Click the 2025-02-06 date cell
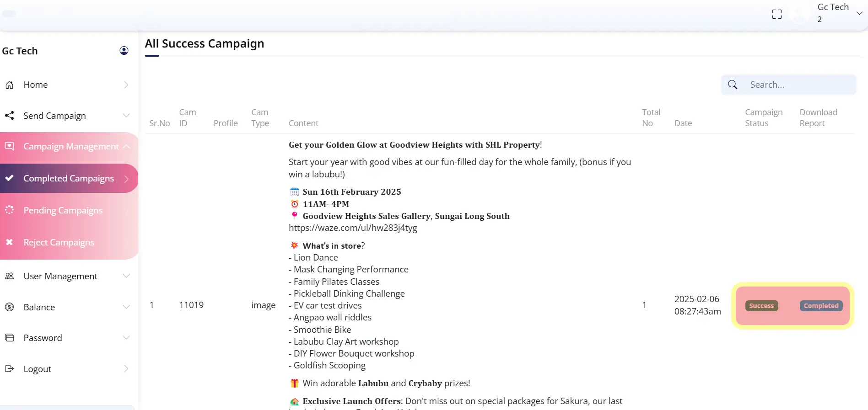Screen dimensions: 868x410 [697, 305]
